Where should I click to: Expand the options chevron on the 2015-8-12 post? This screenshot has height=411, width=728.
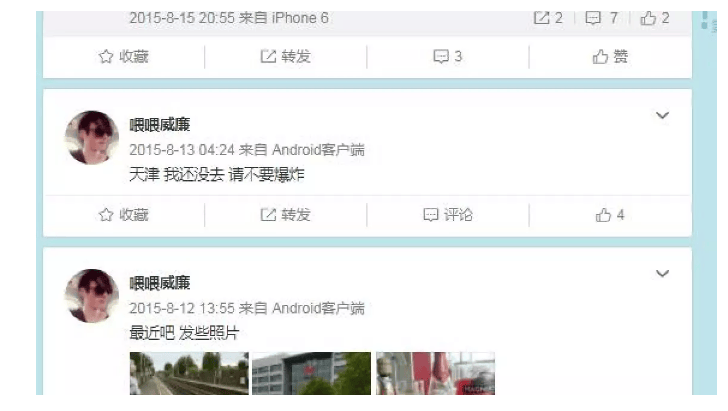pyautogui.click(x=662, y=273)
